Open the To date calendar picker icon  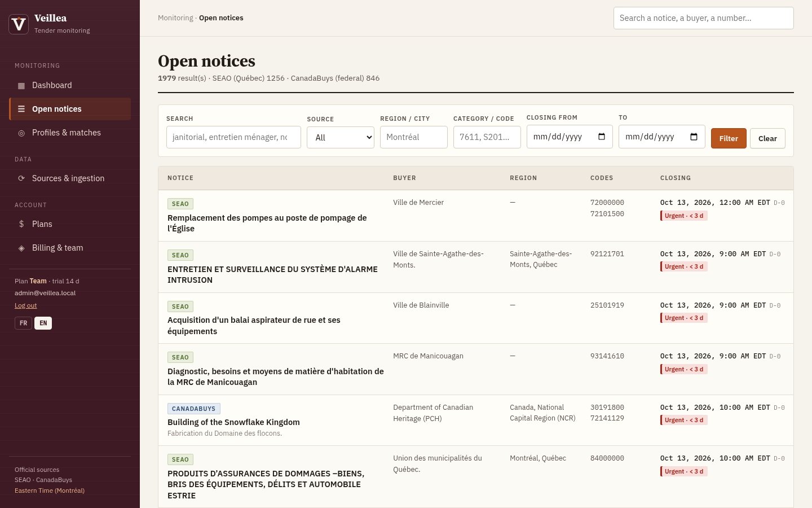pyautogui.click(x=694, y=137)
